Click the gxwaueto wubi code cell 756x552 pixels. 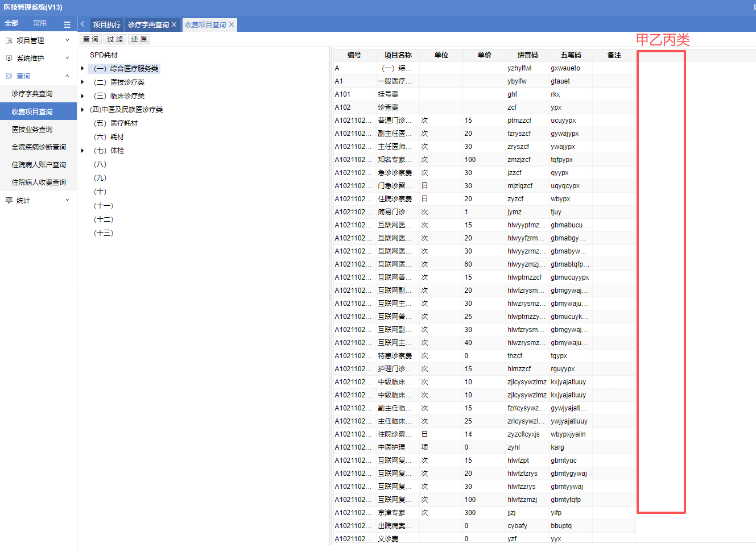pos(571,68)
